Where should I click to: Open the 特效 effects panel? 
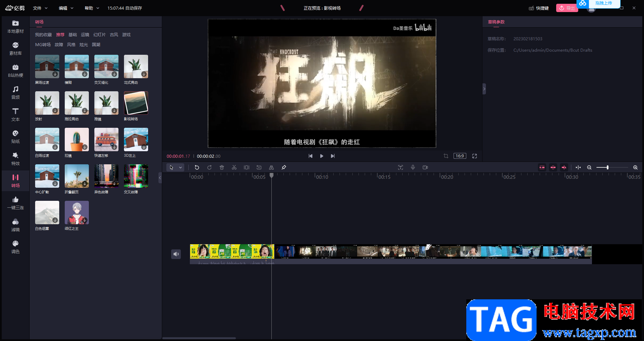click(15, 159)
